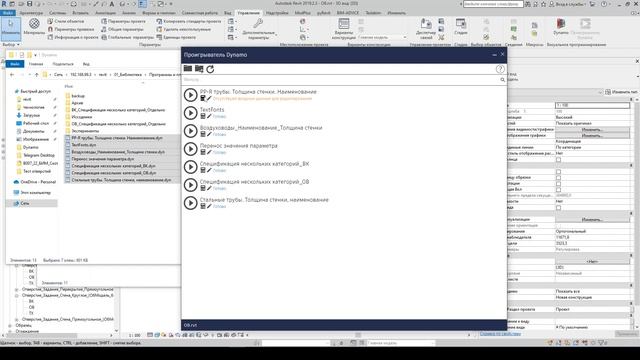The width and height of the screenshot is (640, 360).
Task: Run the TextFonts script
Action: pyautogui.click(x=191, y=113)
